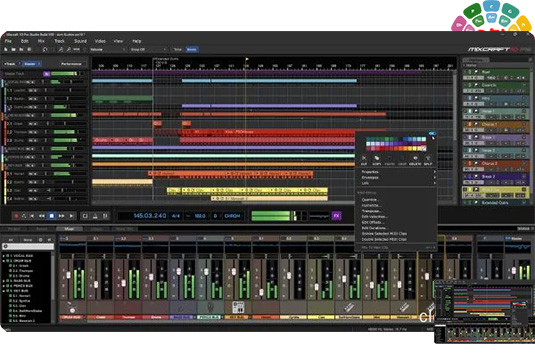Open the Edit menu
Screen dimensions: 535x363
25,41
